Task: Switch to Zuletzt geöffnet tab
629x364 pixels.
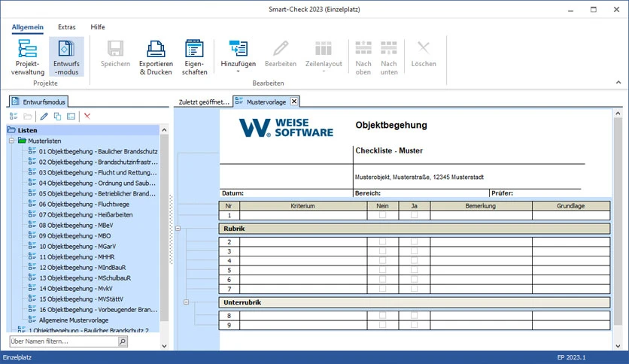Action: coord(204,102)
